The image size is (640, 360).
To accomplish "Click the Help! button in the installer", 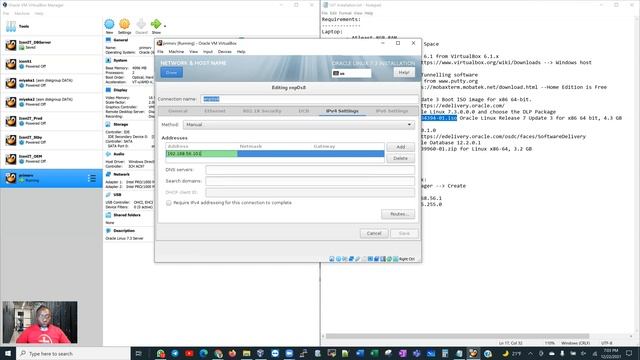I will [404, 73].
